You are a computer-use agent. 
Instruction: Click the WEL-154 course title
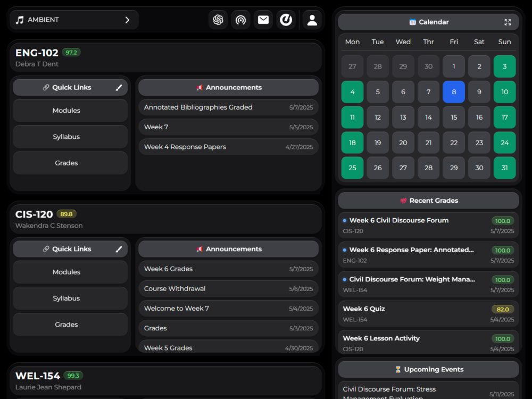coord(38,376)
